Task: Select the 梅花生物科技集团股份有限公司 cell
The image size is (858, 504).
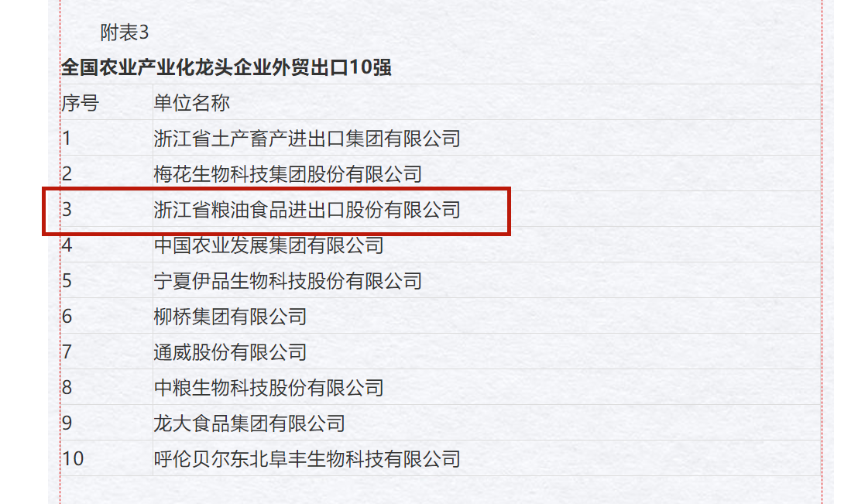Action: tap(287, 174)
